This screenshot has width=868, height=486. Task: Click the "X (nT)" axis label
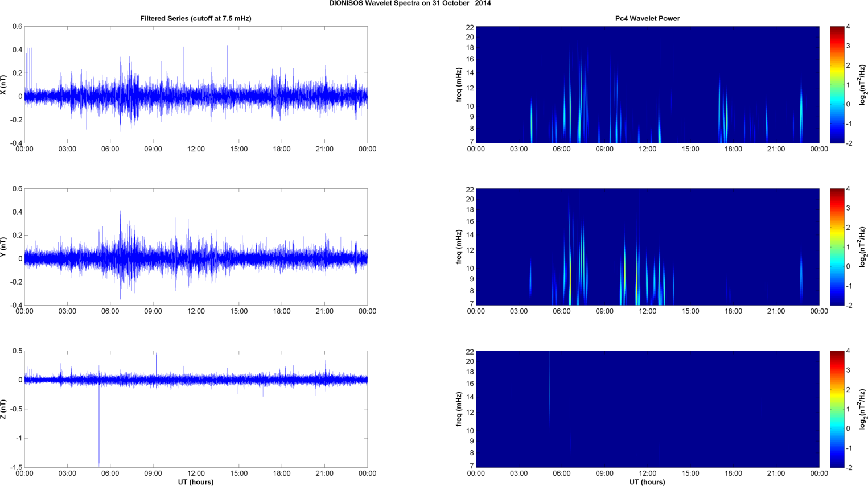pyautogui.click(x=4, y=85)
